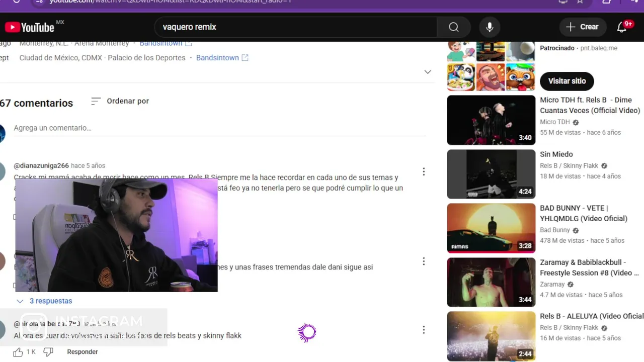Focus the search box with 'vaquero remix'

tap(296, 27)
